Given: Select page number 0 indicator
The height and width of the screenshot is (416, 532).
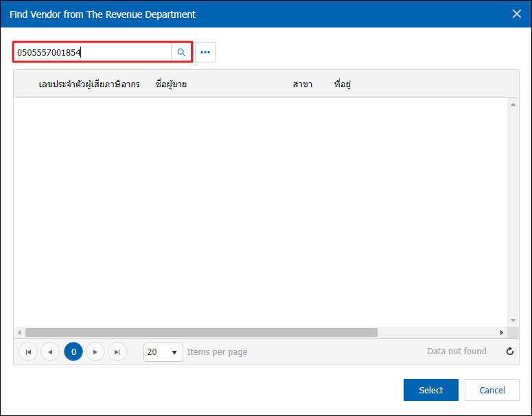Looking at the screenshot, I should [x=73, y=352].
